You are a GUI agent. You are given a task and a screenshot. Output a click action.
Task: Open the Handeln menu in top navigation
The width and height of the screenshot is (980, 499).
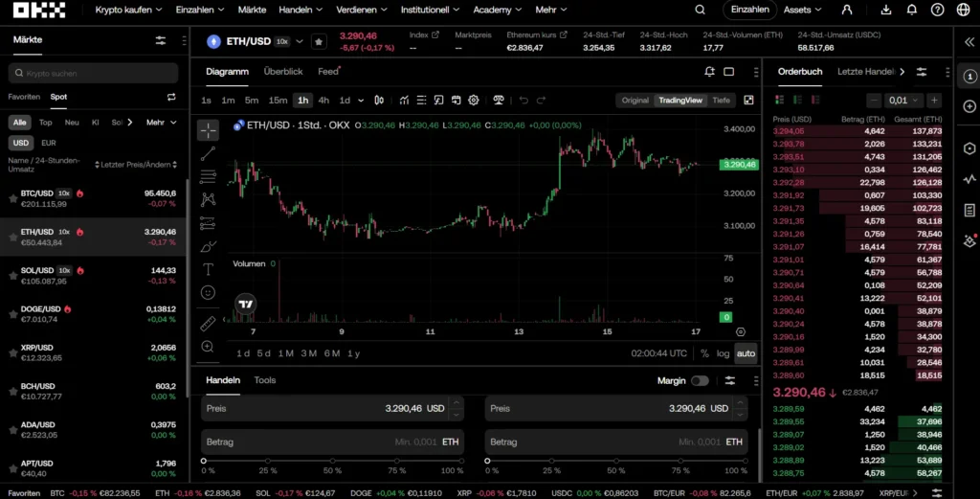click(x=301, y=10)
